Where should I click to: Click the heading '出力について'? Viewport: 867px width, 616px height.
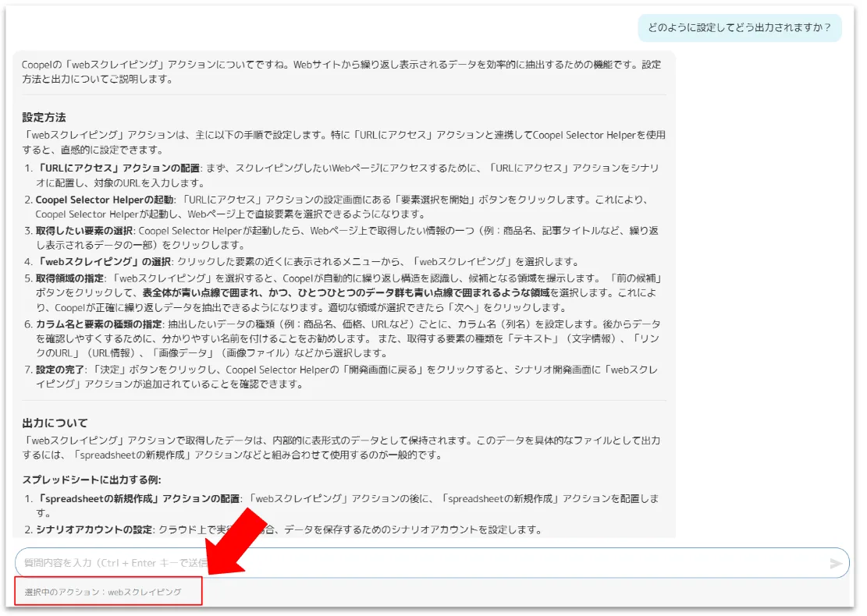click(55, 423)
